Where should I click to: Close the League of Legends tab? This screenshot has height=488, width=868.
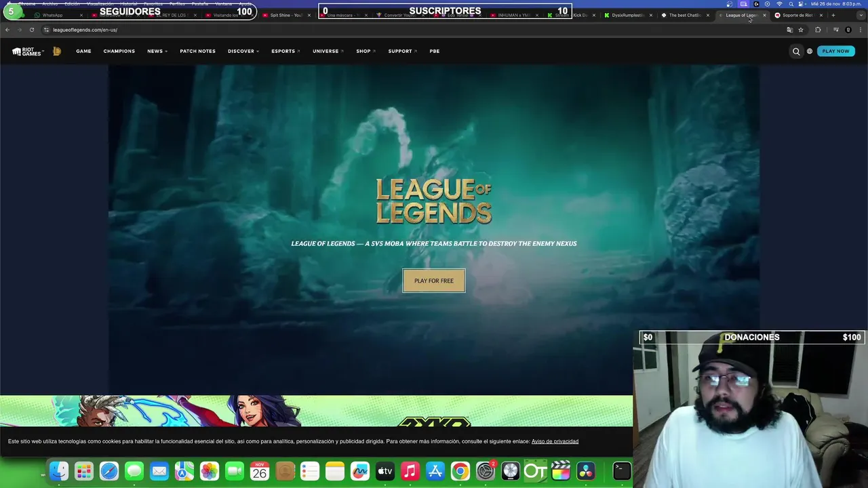(764, 15)
